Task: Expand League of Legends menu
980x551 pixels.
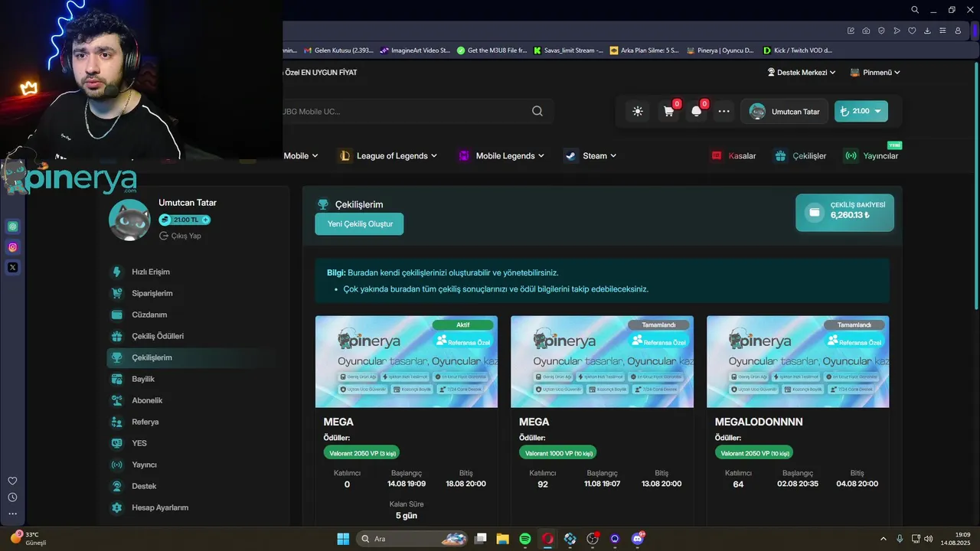Action: (387, 155)
